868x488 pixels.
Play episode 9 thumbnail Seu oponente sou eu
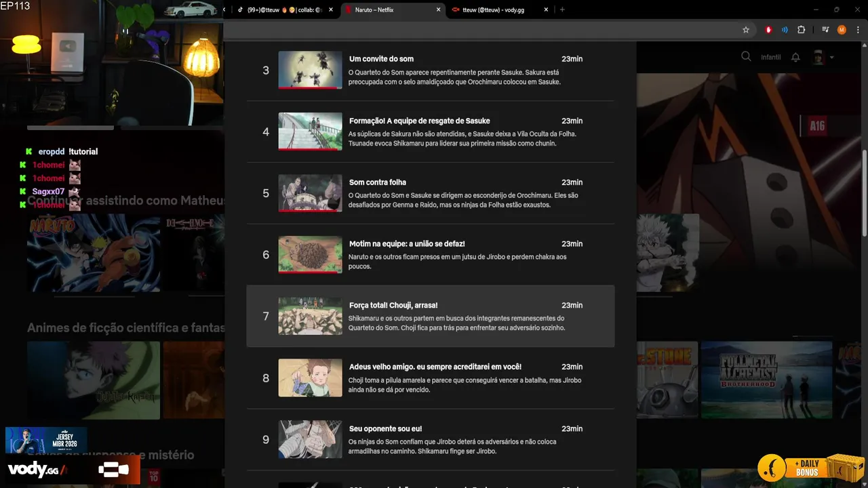(x=310, y=439)
